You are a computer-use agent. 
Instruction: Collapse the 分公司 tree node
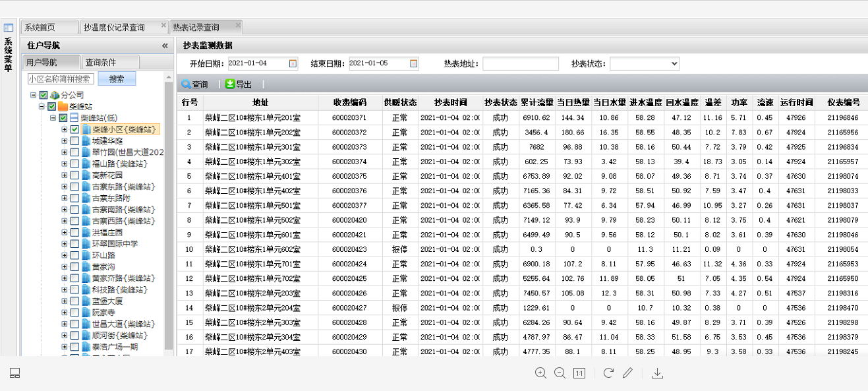(33, 95)
